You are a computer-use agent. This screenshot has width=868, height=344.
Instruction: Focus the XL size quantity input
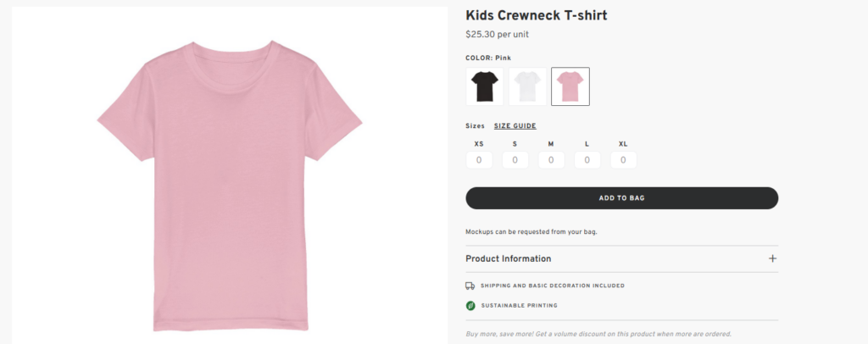623,159
